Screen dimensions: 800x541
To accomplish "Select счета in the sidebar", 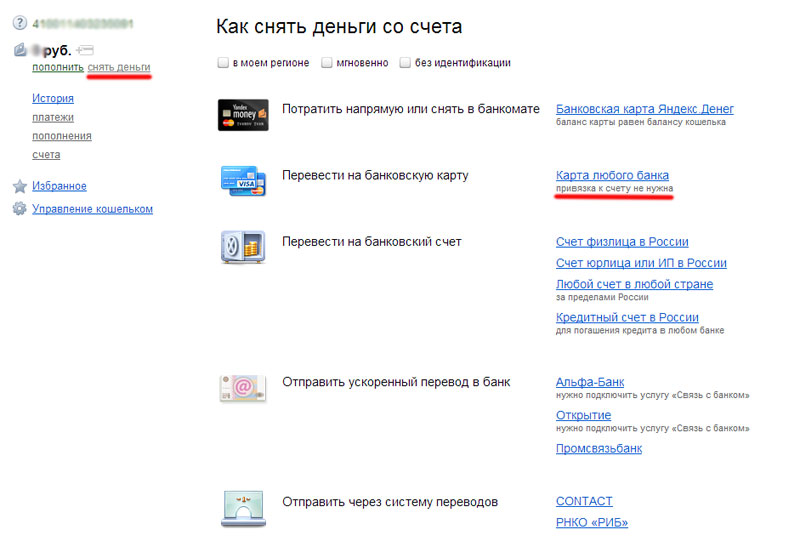I will 46,154.
